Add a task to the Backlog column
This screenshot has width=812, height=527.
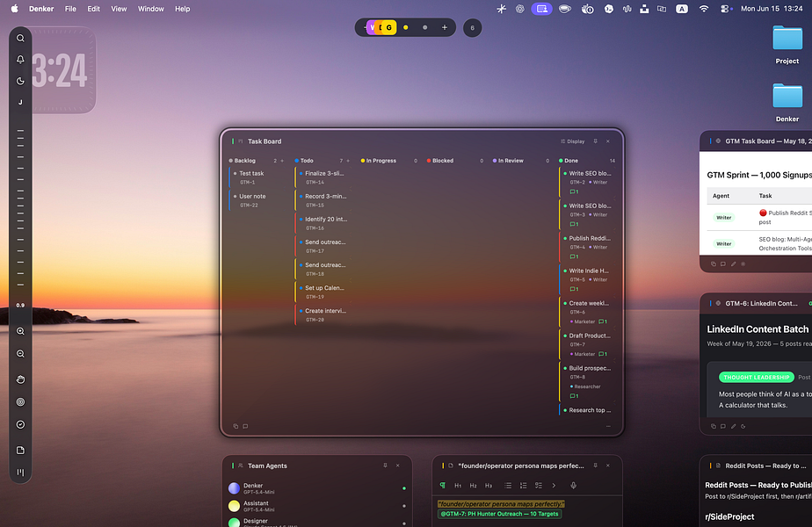pyautogui.click(x=282, y=161)
